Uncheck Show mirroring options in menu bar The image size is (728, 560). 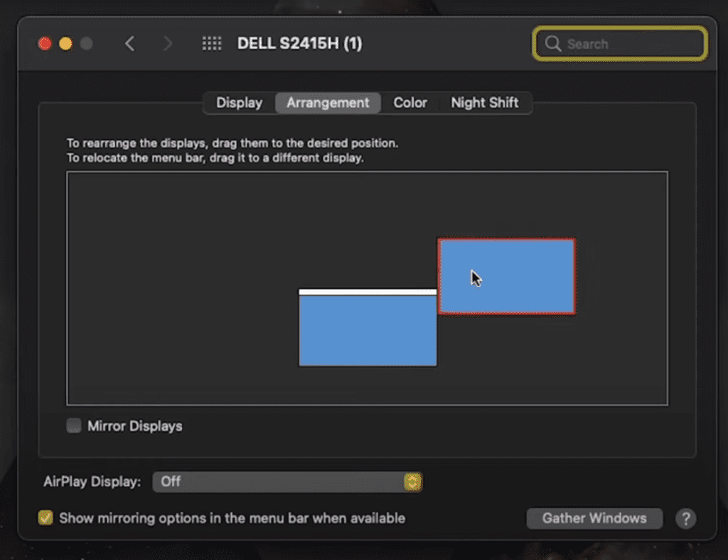[x=45, y=518]
